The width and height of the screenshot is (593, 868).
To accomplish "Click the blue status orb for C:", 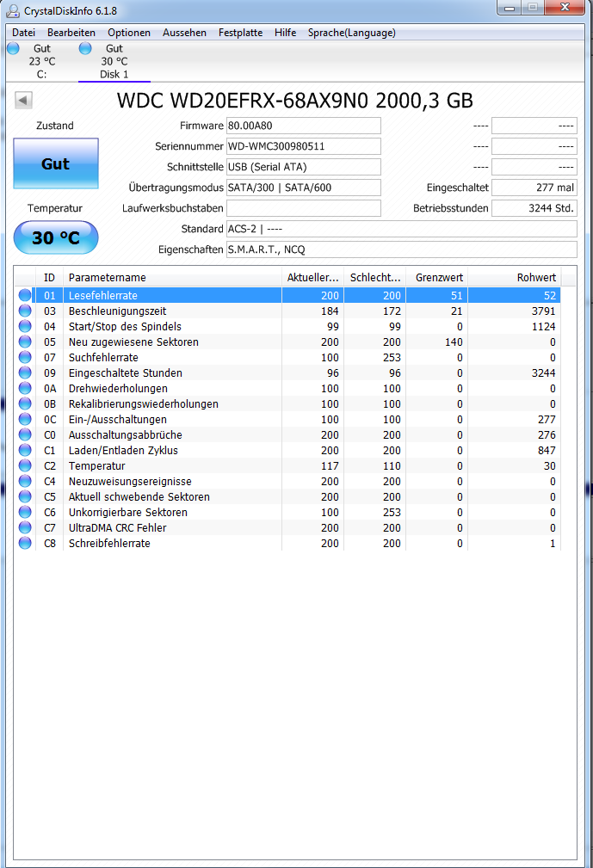I will [x=13, y=49].
